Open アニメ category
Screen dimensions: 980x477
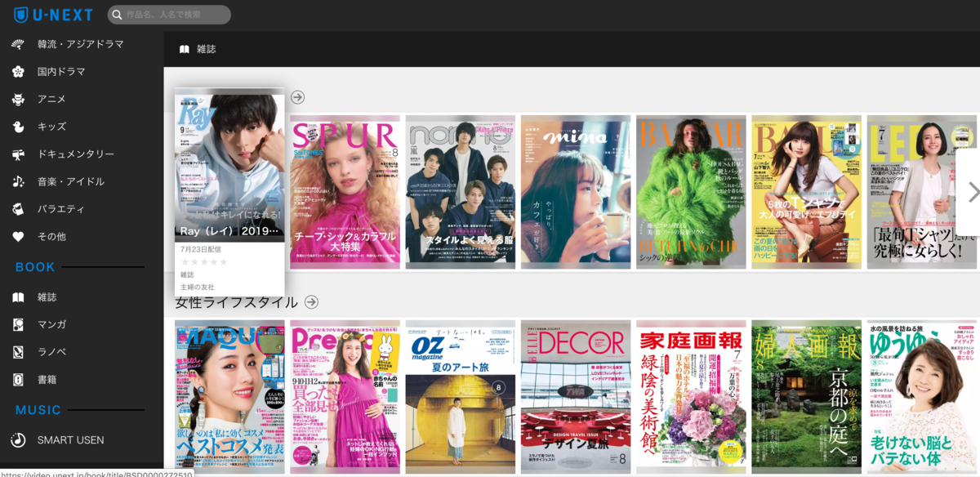pos(51,99)
